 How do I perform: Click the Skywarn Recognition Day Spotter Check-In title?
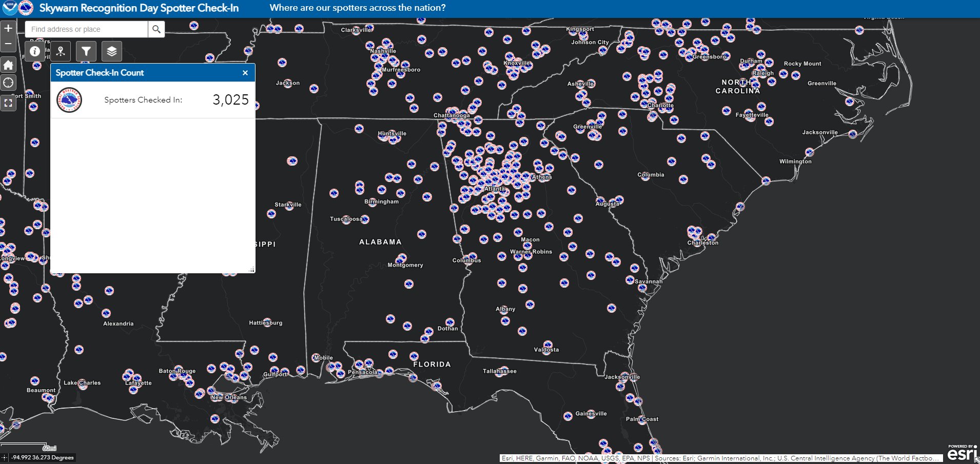(139, 8)
